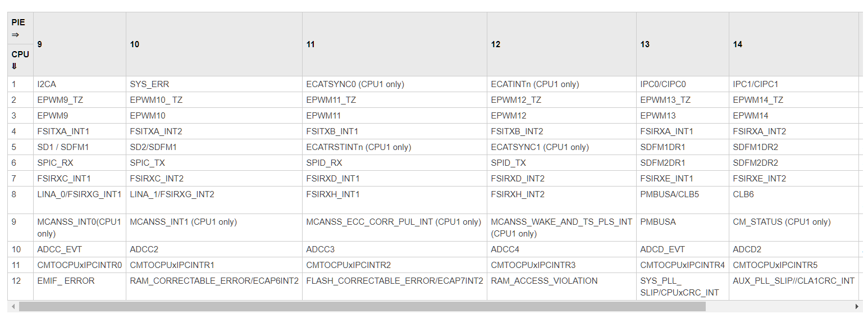Click the PMBUSA/CLB5 cell
This screenshot has height=318, width=868.
(683, 200)
